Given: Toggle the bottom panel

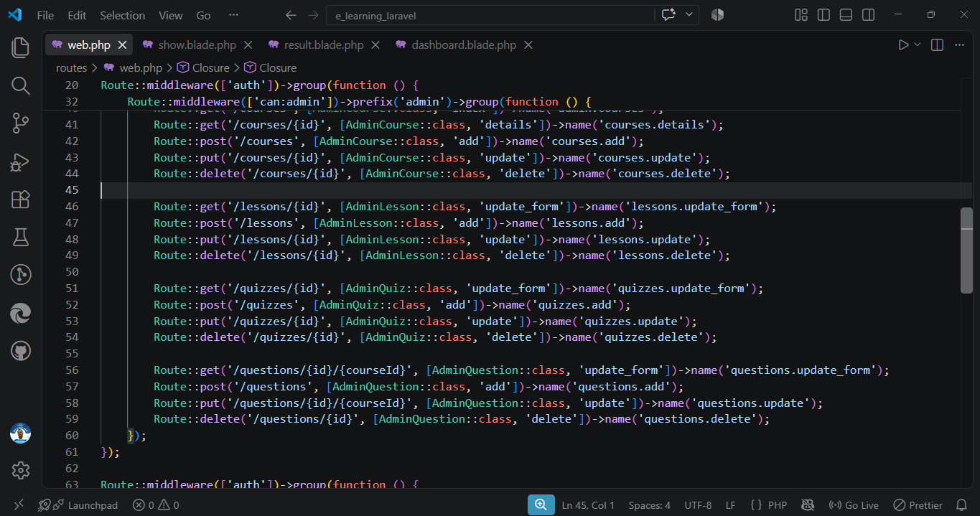Looking at the screenshot, I should tap(846, 15).
